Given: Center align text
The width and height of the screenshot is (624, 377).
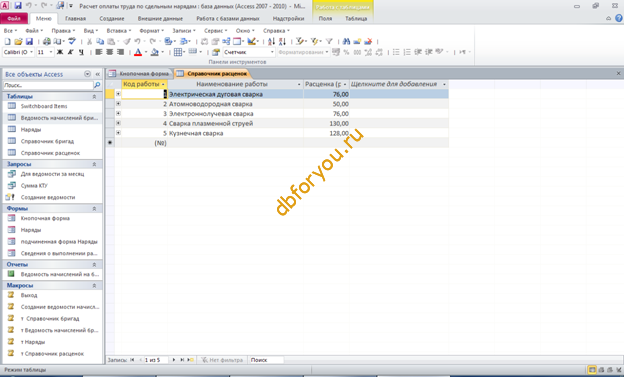Looking at the screenshot, I should (x=109, y=52).
